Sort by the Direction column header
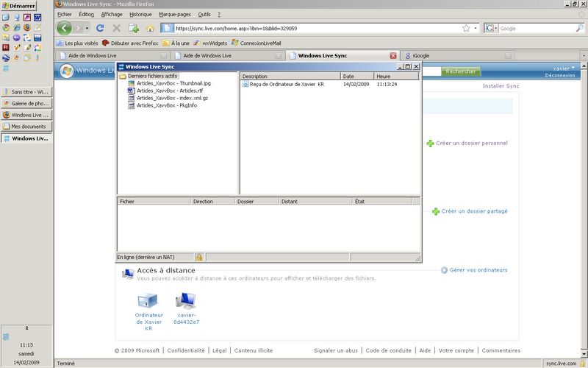 [x=212, y=202]
